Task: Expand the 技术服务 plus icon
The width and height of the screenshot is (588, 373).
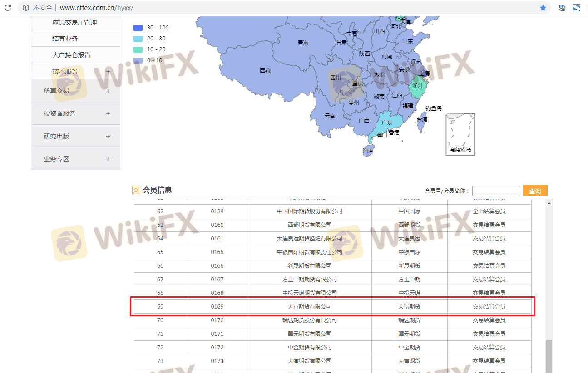Action: click(108, 71)
